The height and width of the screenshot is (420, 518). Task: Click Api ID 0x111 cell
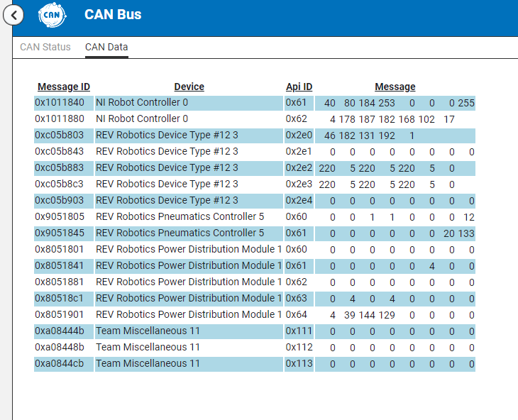pos(299,331)
